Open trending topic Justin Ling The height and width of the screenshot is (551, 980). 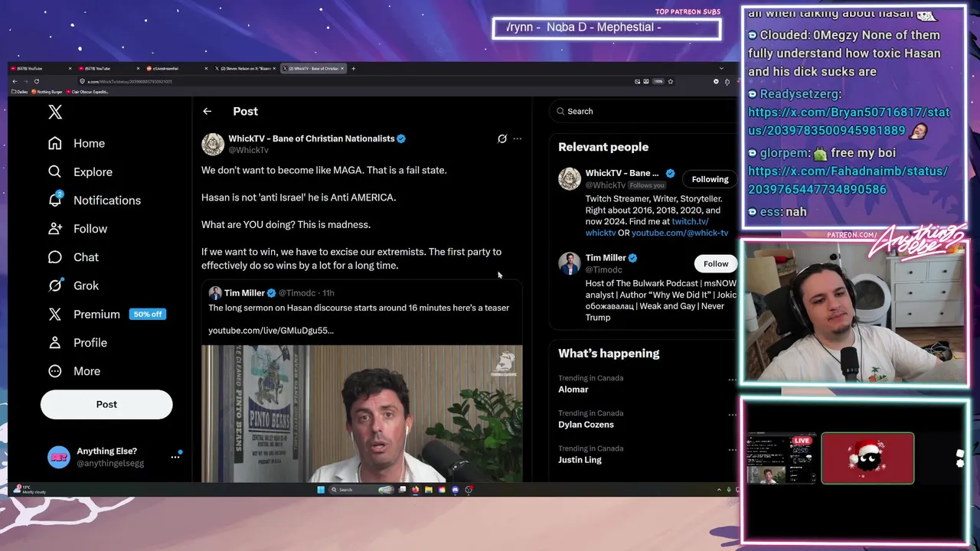[580, 460]
